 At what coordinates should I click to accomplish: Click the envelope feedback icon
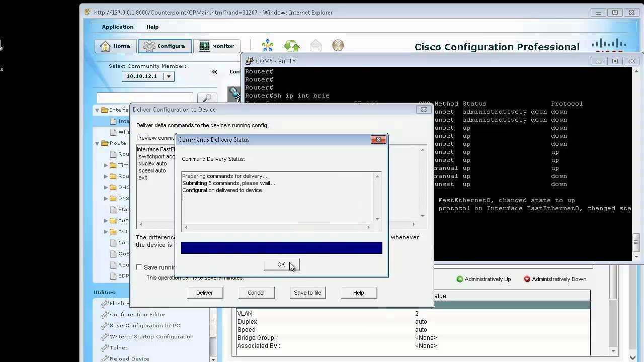pos(315,46)
